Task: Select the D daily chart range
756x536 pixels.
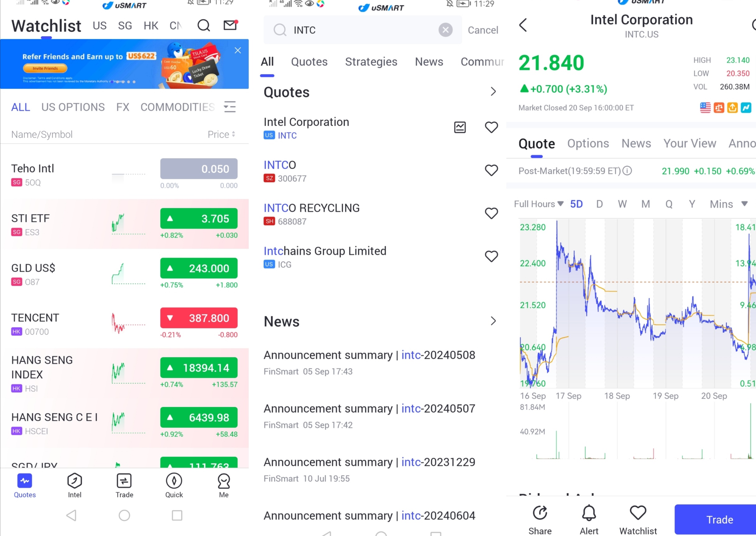Action: coord(599,204)
